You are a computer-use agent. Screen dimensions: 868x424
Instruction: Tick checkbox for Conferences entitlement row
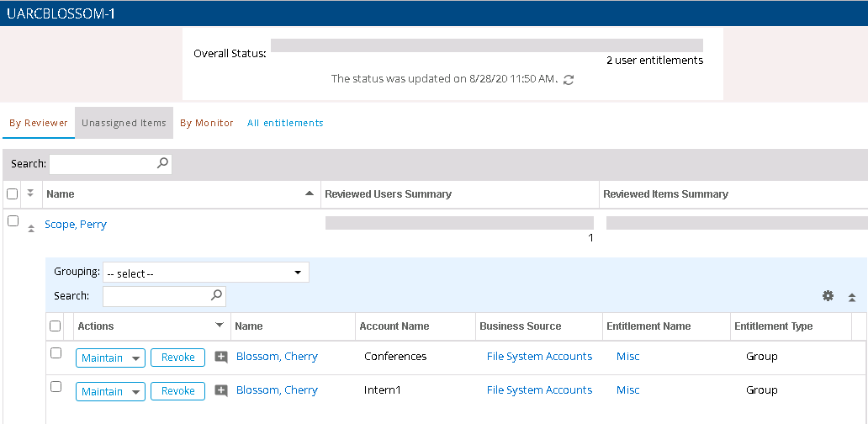point(56,353)
